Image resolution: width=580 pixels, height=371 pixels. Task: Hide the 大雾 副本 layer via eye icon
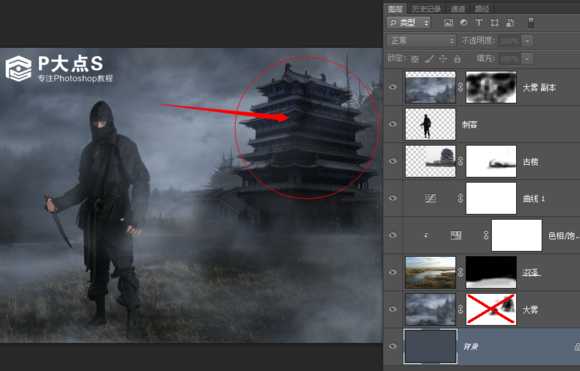pos(392,87)
